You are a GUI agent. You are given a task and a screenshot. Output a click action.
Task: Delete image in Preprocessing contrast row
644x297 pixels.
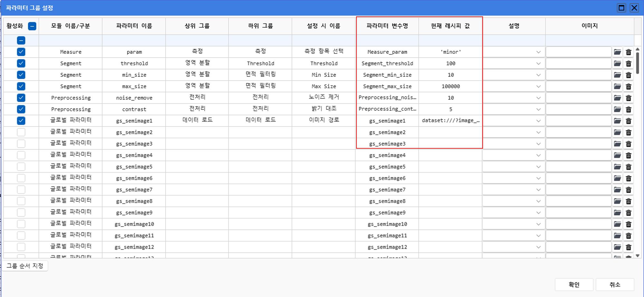click(628, 110)
